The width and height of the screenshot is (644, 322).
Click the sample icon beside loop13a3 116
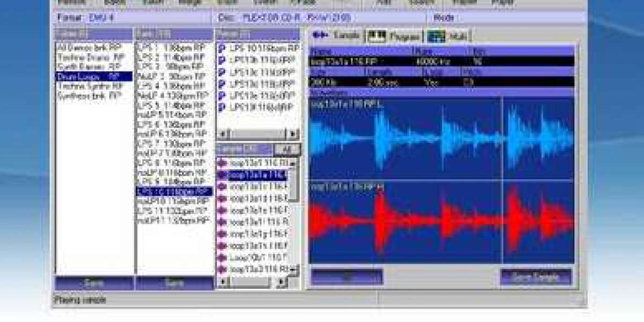point(222,268)
